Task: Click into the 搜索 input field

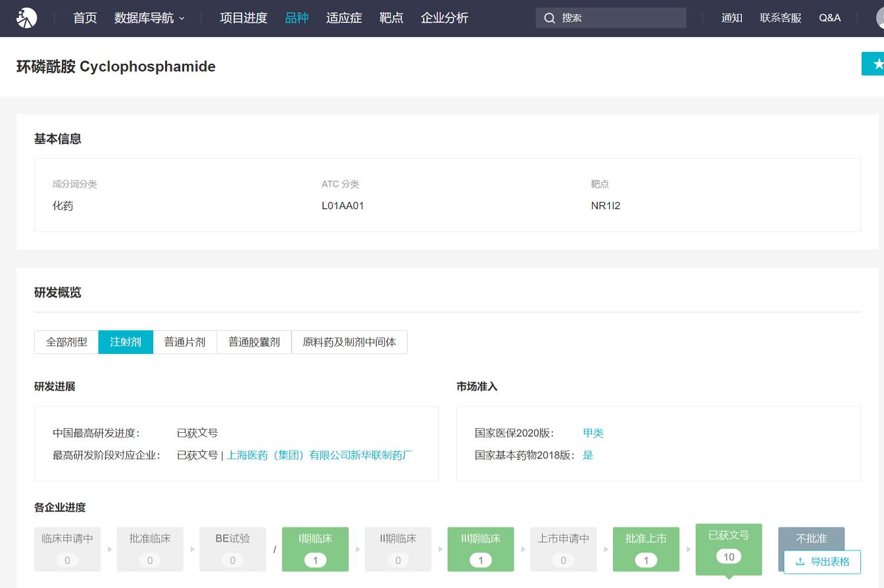Action: [x=618, y=18]
